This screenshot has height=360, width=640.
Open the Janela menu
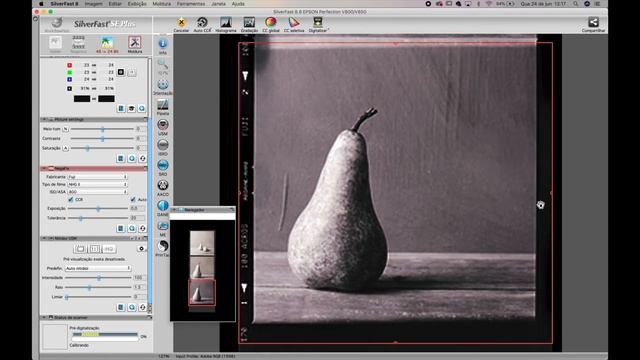coord(218,4)
